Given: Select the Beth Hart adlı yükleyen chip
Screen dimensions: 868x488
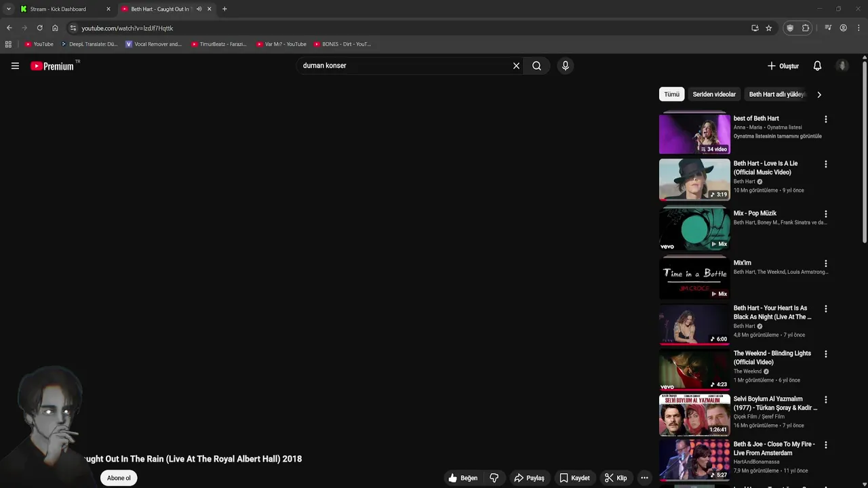Looking at the screenshot, I should click(776, 94).
